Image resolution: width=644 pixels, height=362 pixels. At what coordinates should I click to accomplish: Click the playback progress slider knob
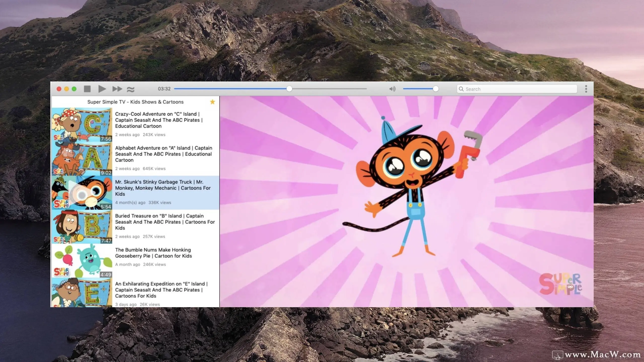[x=289, y=89]
